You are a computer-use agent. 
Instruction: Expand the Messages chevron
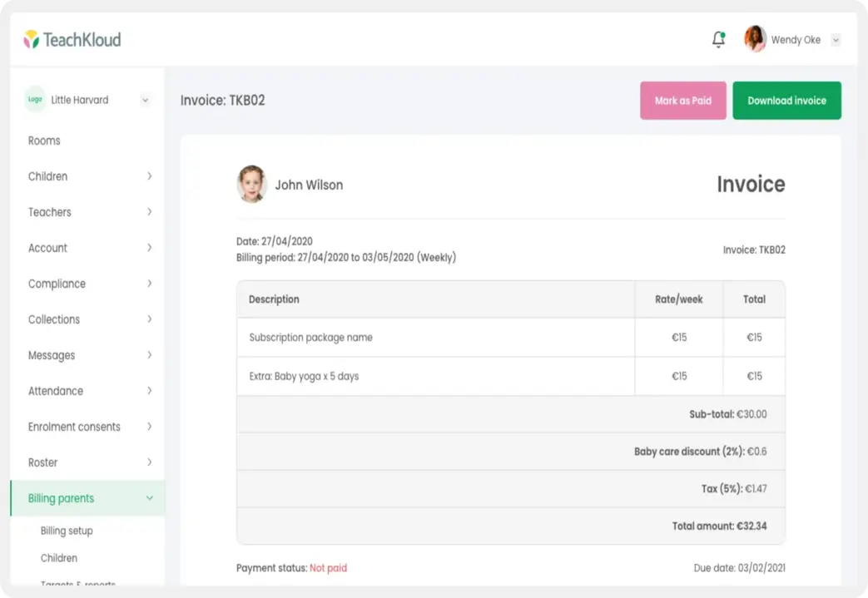(150, 354)
